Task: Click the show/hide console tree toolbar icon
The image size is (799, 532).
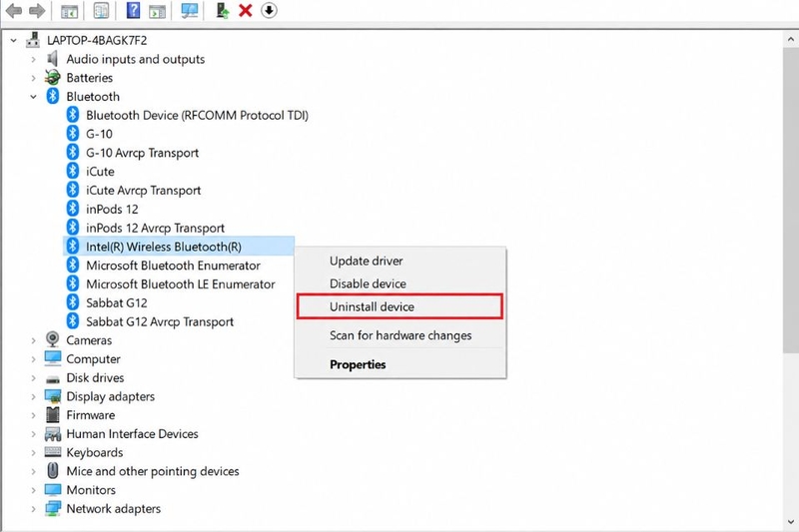Action: (x=69, y=11)
